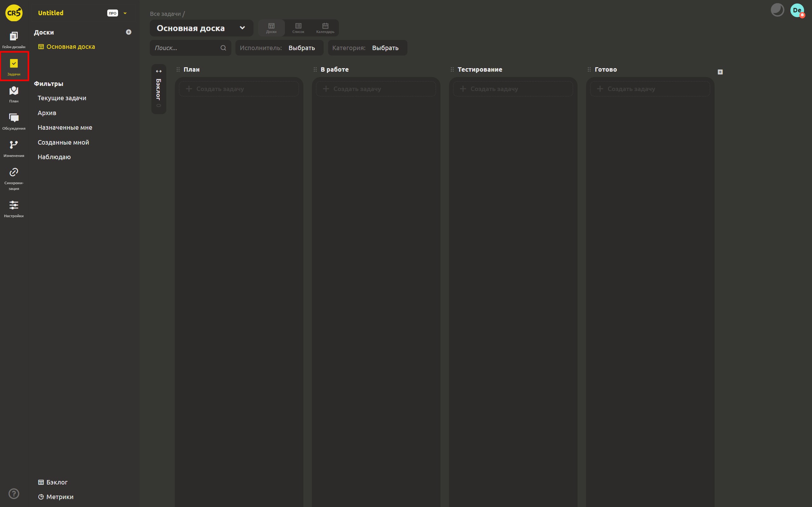Select the Назначенные мне filter
The height and width of the screenshot is (507, 812).
65,127
